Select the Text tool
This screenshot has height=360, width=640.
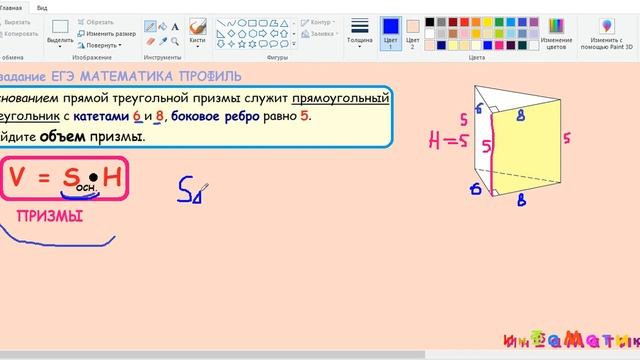(x=175, y=27)
